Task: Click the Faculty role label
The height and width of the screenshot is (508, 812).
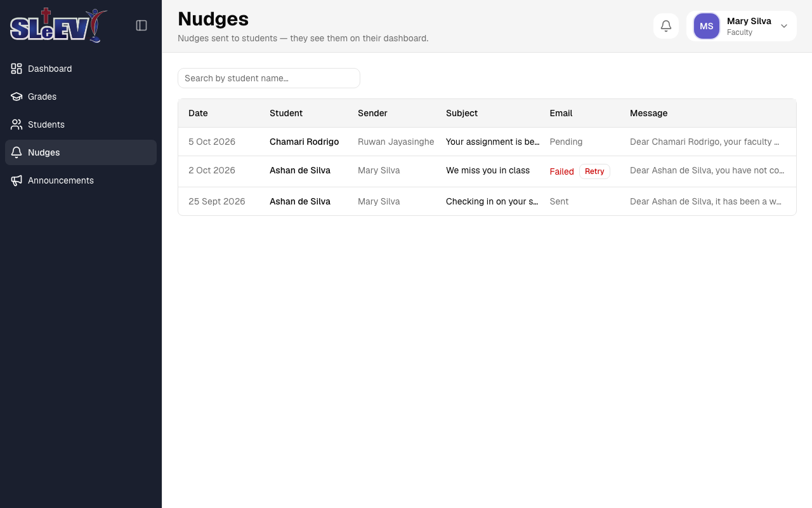Action: [740, 32]
